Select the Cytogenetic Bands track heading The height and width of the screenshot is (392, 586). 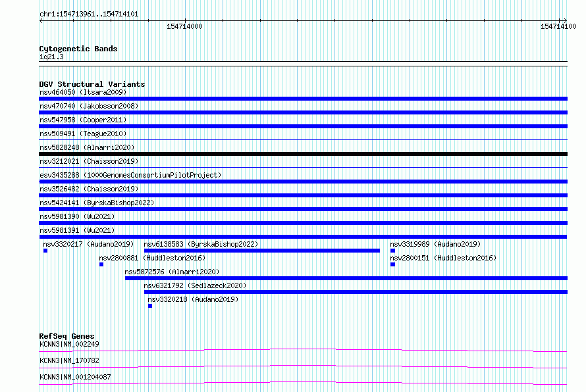click(x=78, y=49)
